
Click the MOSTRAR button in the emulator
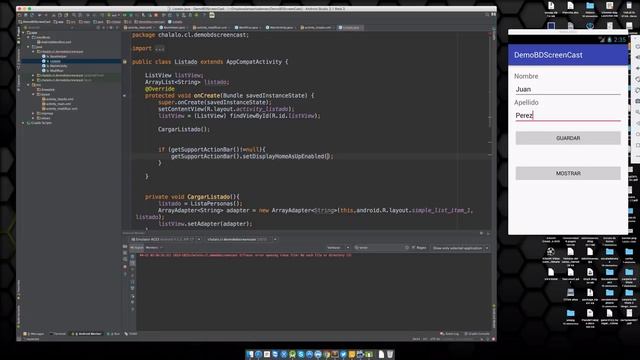568,173
